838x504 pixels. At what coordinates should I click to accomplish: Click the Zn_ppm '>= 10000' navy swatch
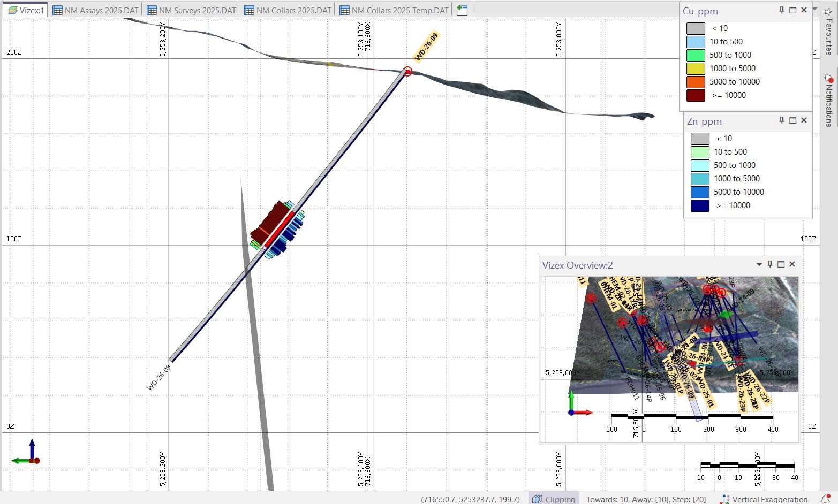click(700, 205)
